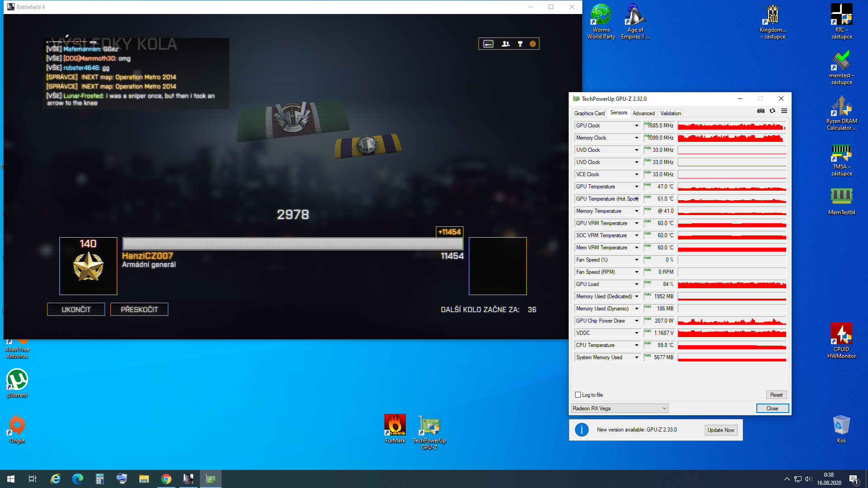Switch to the Sensors tab

618,113
